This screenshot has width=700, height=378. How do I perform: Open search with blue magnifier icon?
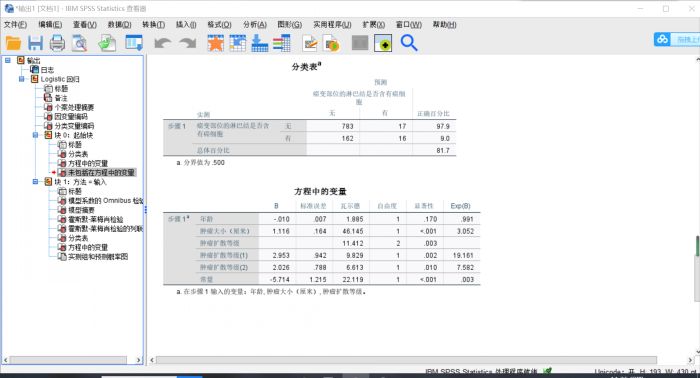click(408, 43)
